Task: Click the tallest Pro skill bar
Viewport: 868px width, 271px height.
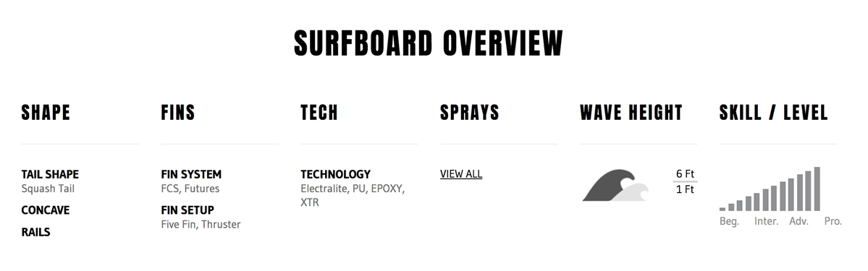Action: coord(817,189)
